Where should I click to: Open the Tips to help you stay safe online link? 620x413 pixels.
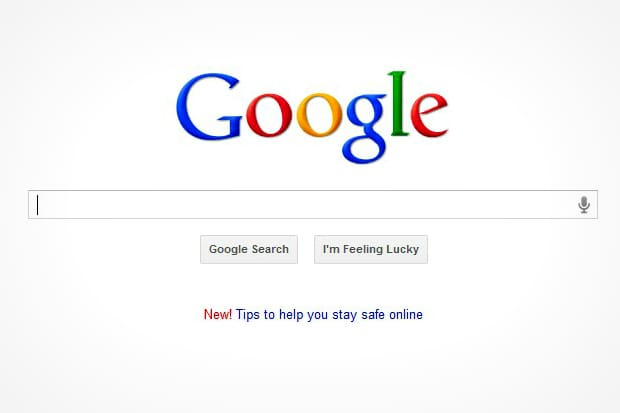(x=329, y=315)
